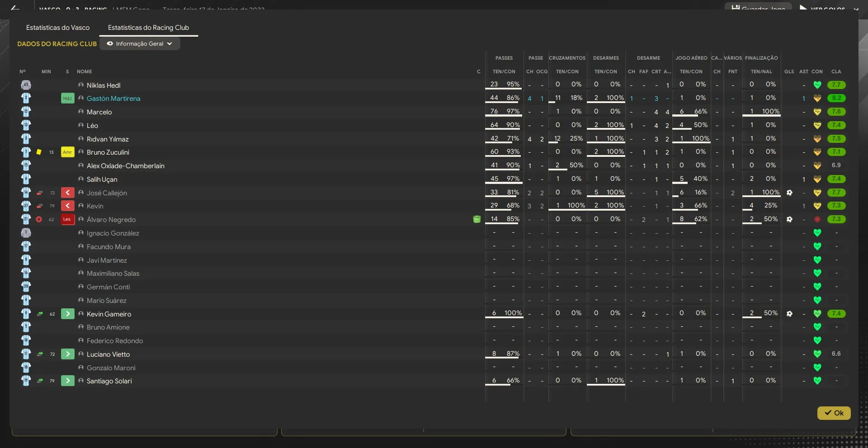Click Luciano Vietto's 6.6 rating
Image resolution: width=868 pixels, height=448 pixels.
[836, 354]
